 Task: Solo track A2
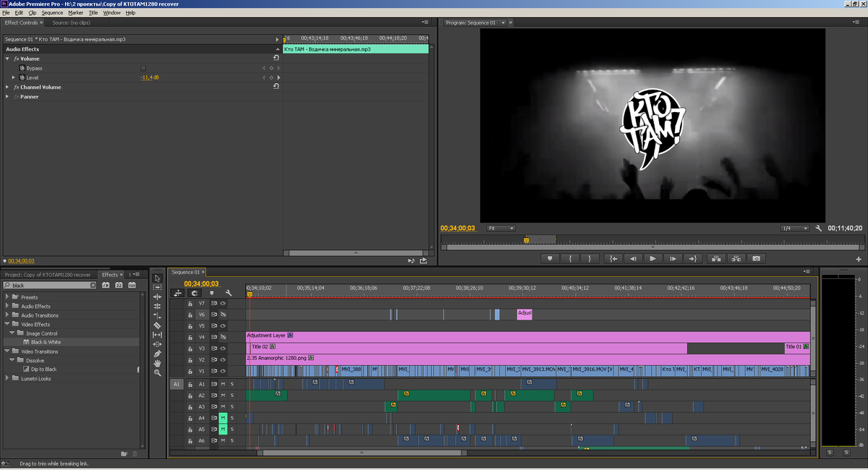232,396
